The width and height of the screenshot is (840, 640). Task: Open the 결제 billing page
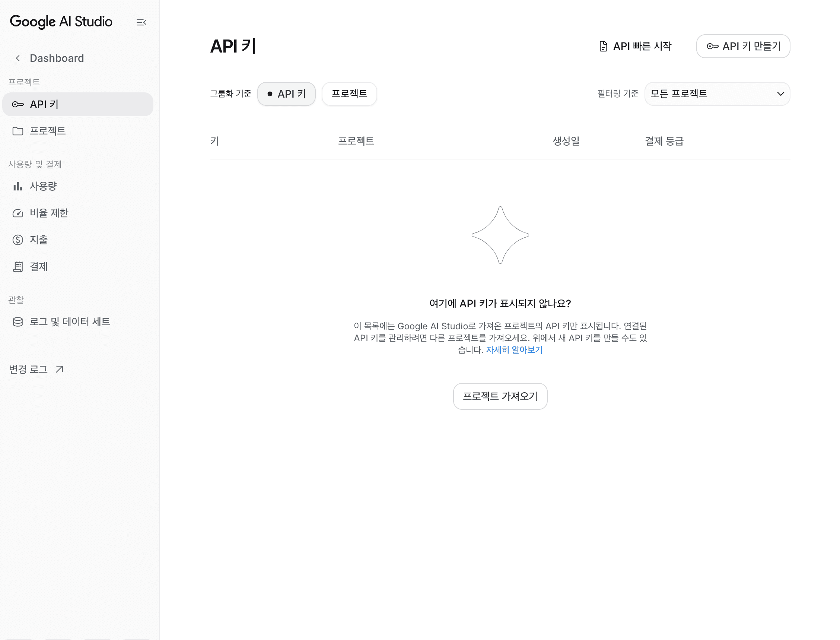[x=78, y=267]
